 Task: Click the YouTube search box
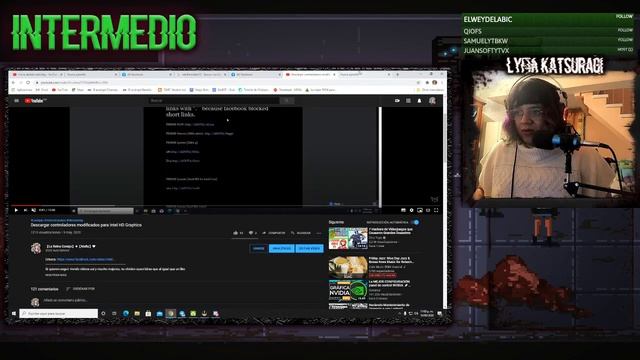pyautogui.click(x=213, y=100)
